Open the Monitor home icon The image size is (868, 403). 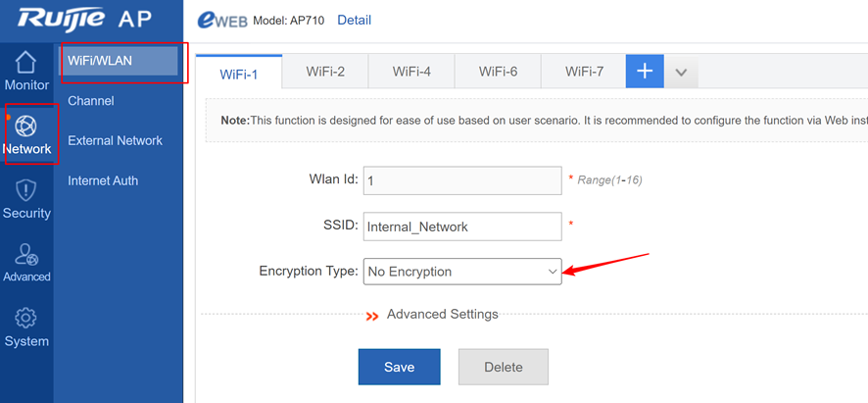(x=26, y=63)
